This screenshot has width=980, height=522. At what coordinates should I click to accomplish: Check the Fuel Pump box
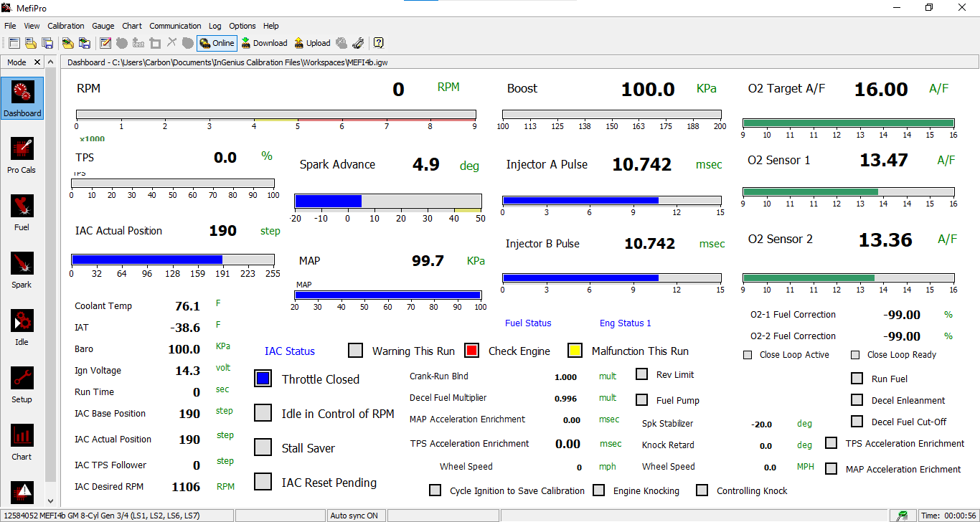[642, 400]
